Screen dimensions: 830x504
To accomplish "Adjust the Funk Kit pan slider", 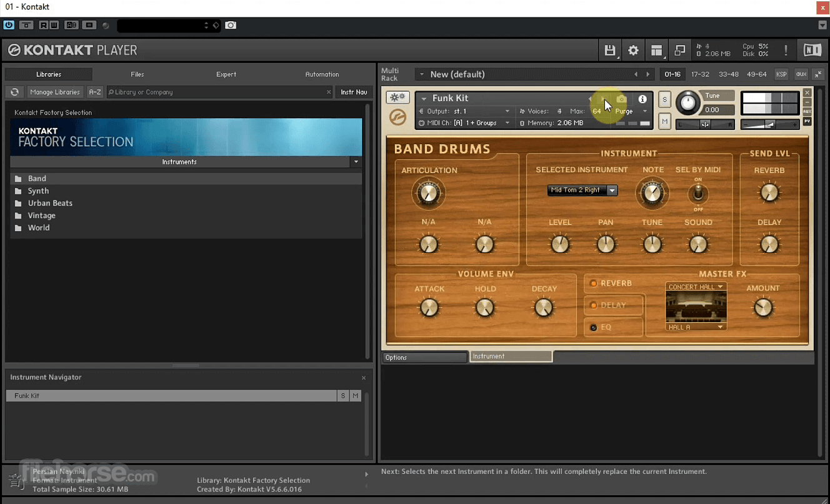I will 705,125.
